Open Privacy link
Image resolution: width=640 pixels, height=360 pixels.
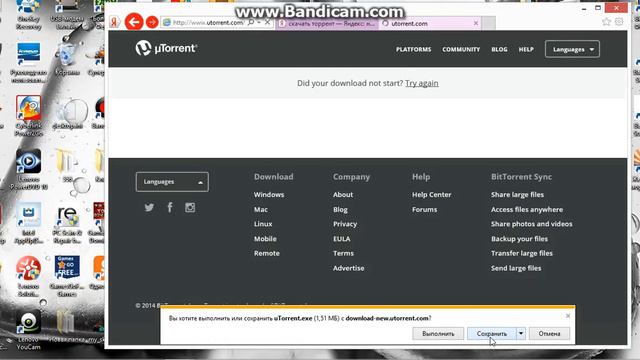tap(345, 224)
